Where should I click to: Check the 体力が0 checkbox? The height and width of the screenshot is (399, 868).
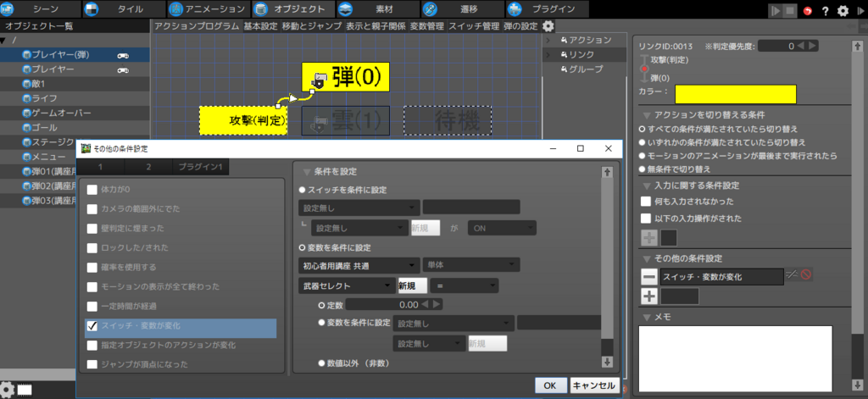92,189
